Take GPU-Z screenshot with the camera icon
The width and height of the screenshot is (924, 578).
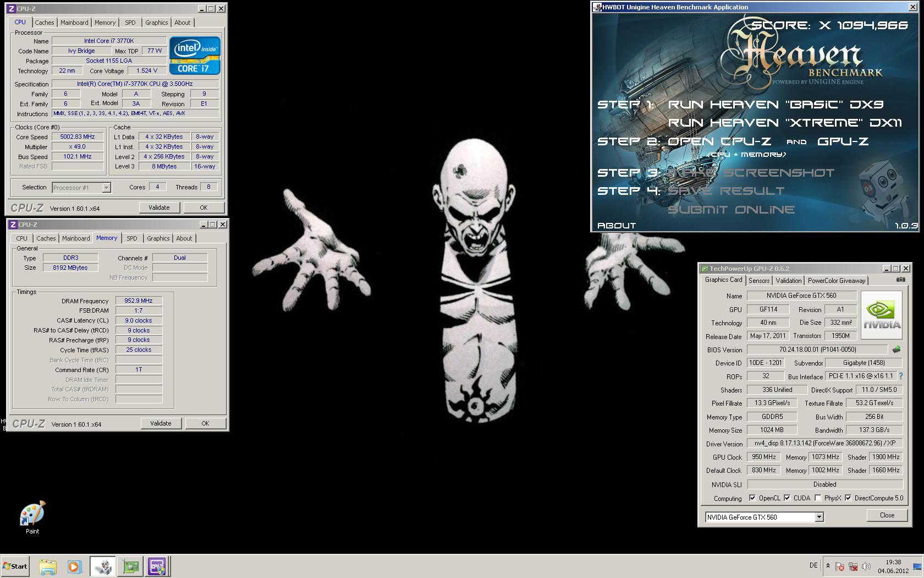click(900, 280)
